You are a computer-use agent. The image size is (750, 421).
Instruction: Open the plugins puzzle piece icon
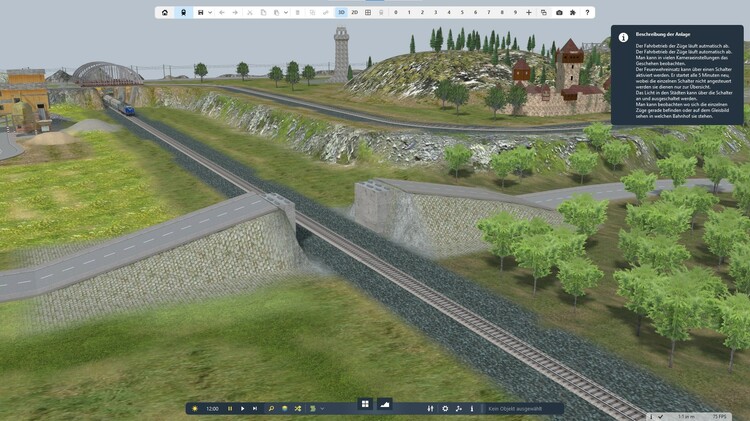click(573, 13)
